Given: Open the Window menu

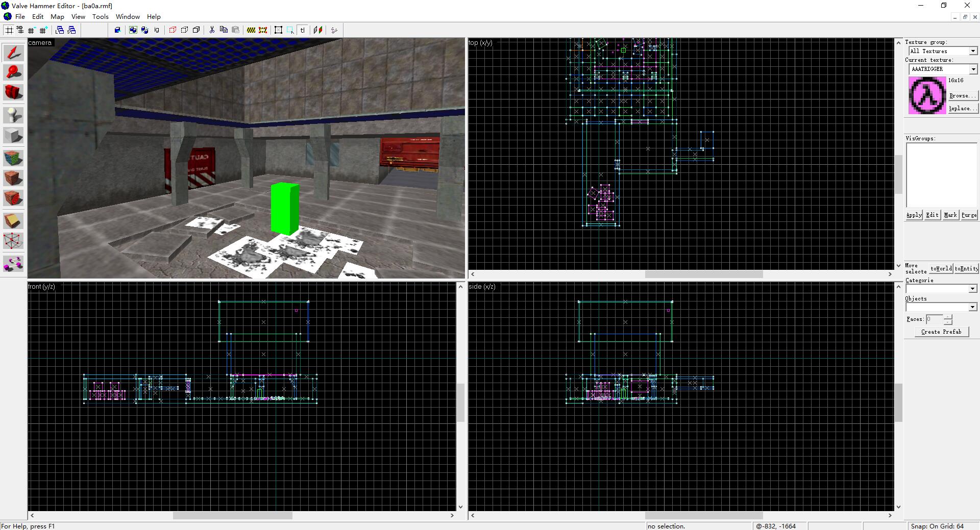Looking at the screenshot, I should tap(128, 16).
